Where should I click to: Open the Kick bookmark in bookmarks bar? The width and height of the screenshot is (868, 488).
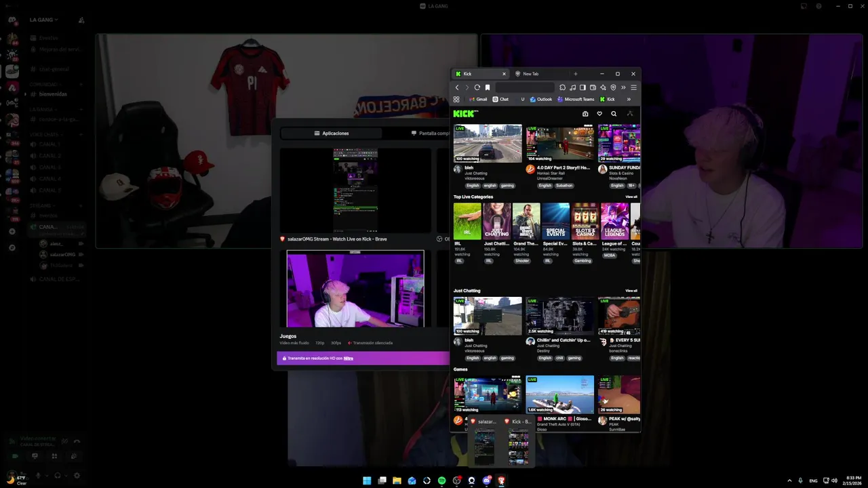pyautogui.click(x=608, y=99)
